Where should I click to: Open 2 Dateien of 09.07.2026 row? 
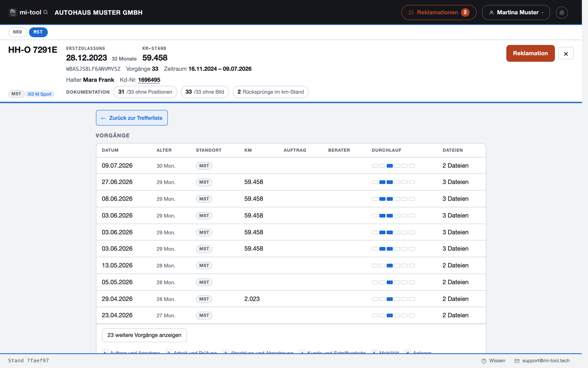point(455,166)
